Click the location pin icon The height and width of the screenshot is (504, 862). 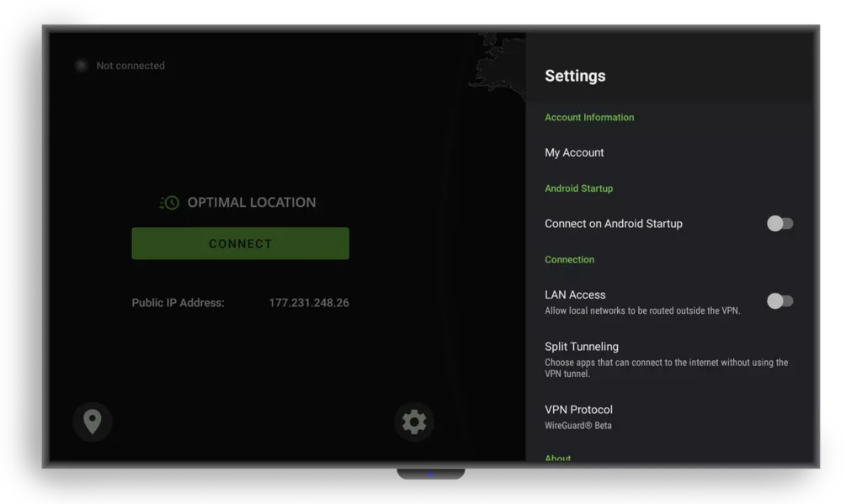point(93,422)
